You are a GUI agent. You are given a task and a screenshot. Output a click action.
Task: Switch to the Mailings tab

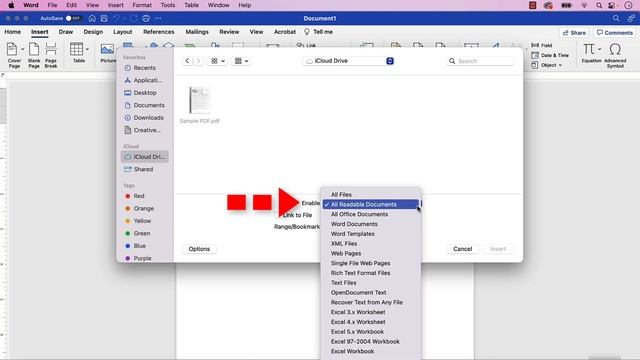[197, 32]
